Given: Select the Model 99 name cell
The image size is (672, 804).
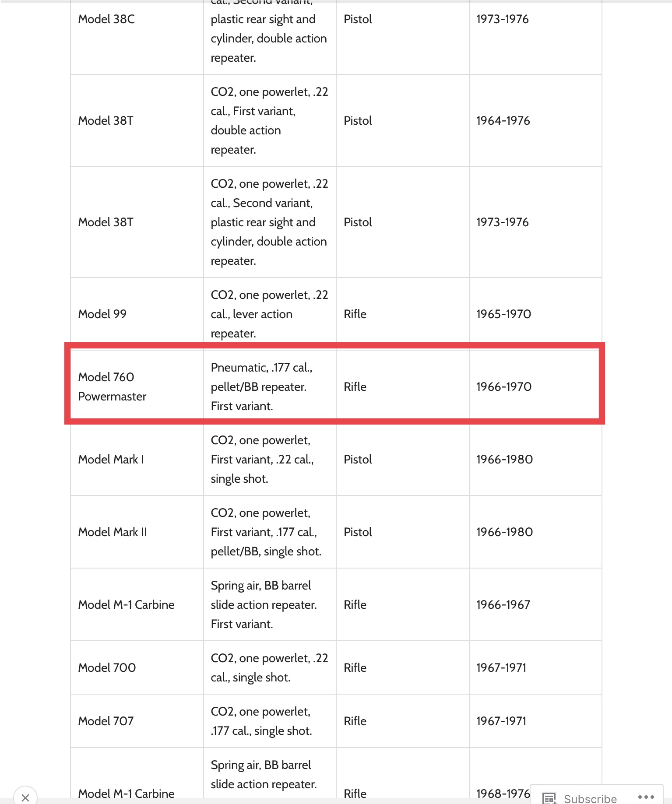Looking at the screenshot, I should [137, 314].
